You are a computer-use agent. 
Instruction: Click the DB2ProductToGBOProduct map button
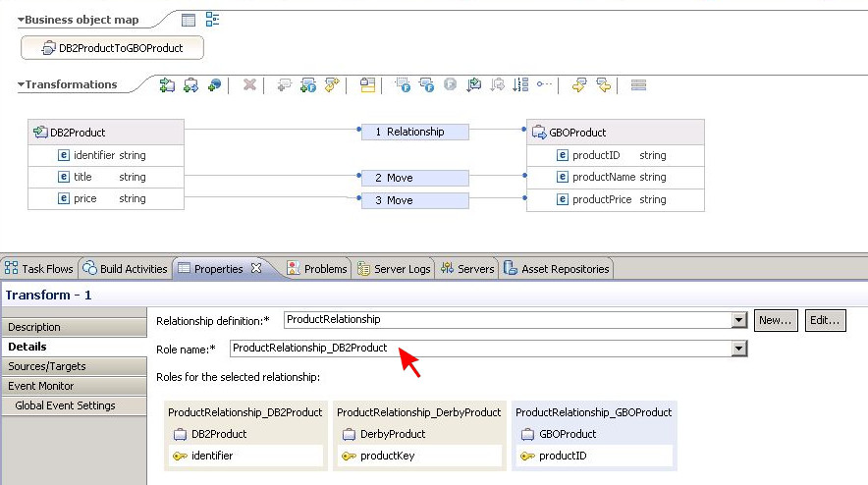[113, 48]
